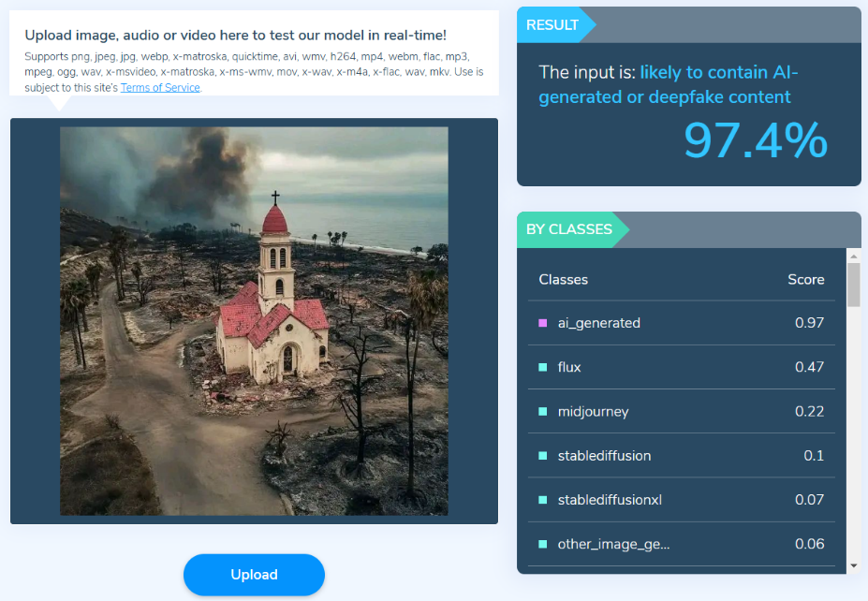868x601 pixels.
Task: Click the blue Upload button
Action: (254, 575)
